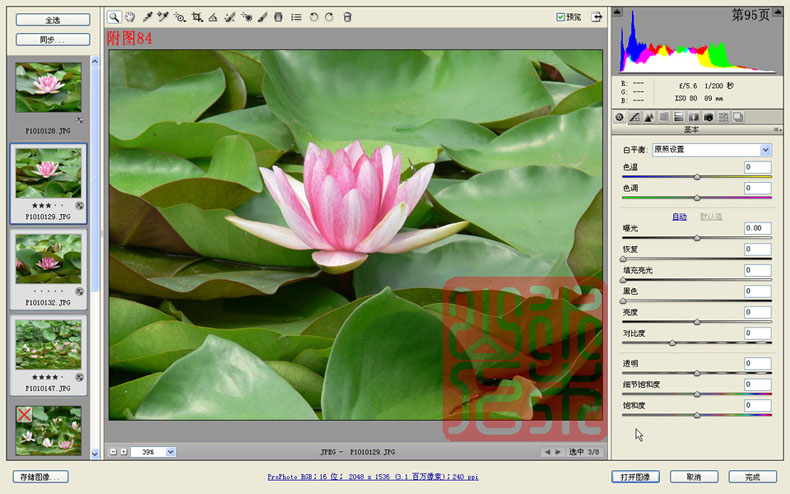Select the Red Eye Removal tool
This screenshot has width=790, height=494.
click(246, 17)
